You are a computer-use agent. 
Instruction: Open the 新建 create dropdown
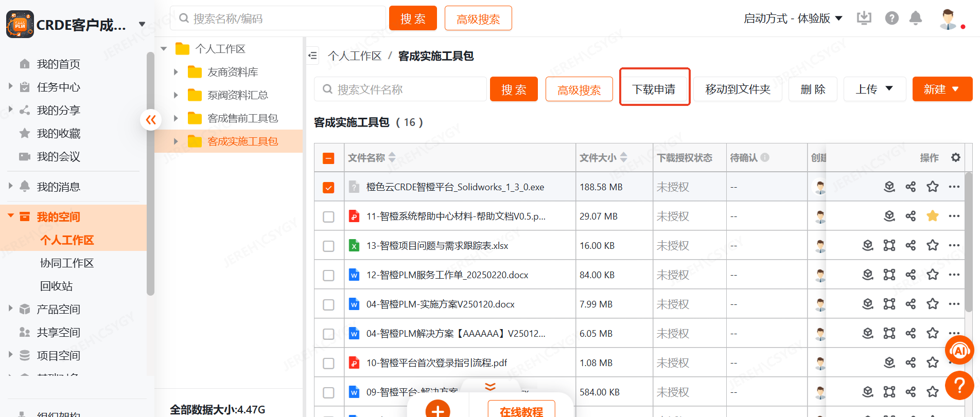coord(942,89)
